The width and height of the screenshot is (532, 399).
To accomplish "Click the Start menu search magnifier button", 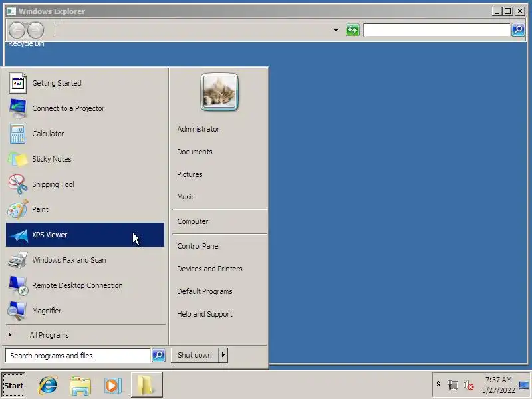I will point(158,356).
